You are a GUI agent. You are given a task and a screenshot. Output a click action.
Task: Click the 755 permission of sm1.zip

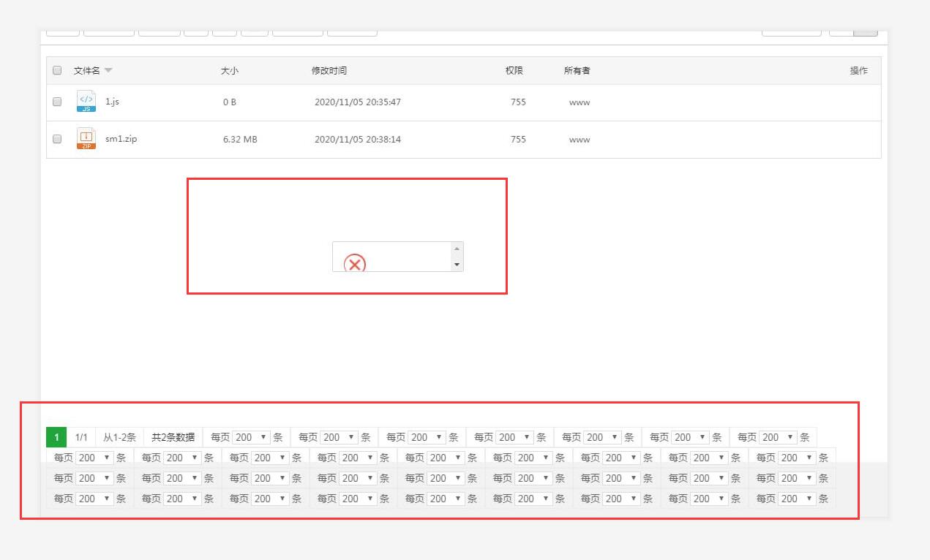click(x=518, y=139)
